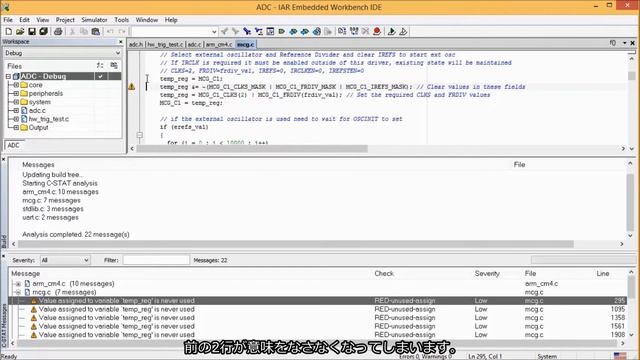Click the Make build icon
640x360 pixels.
click(354, 31)
